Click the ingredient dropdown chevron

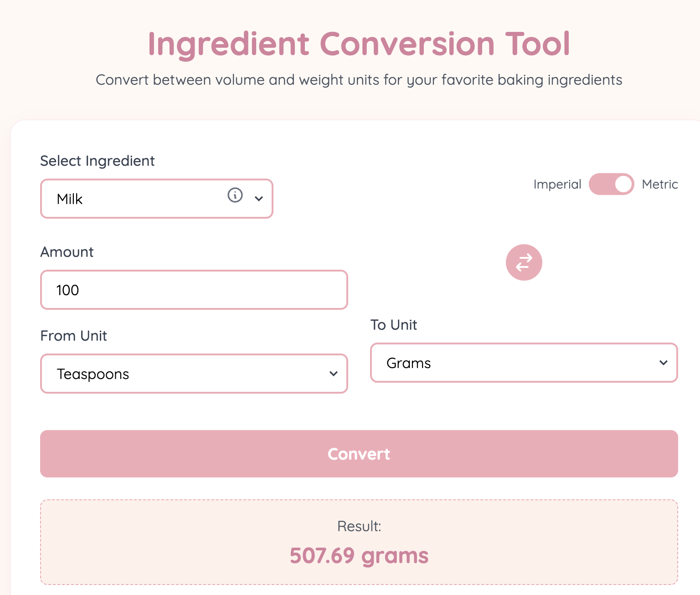click(259, 199)
